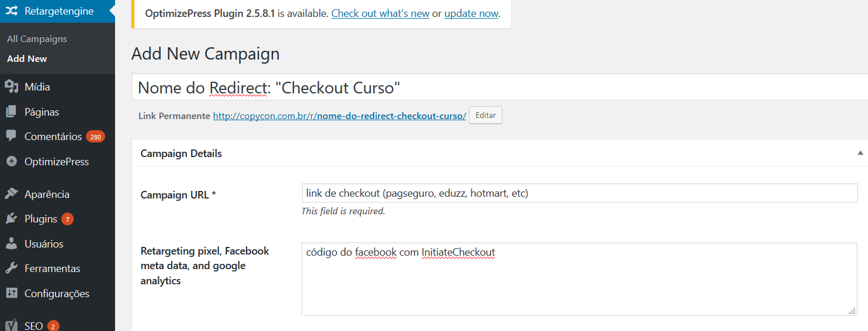
Task: Open the copycon.com.br permalink URL
Action: [339, 116]
